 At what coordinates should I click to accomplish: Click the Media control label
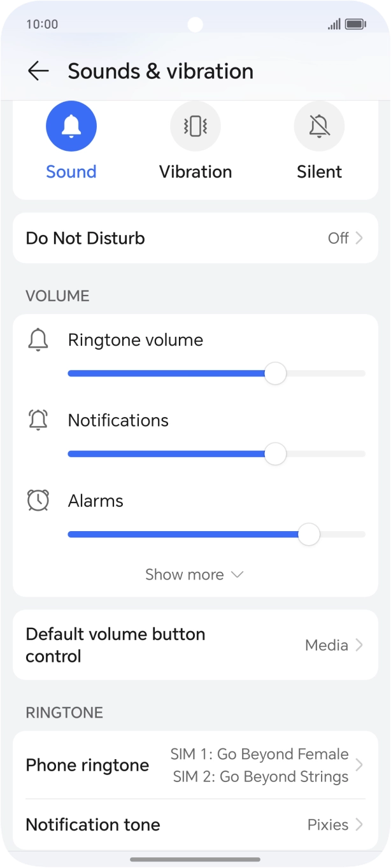[x=325, y=644]
